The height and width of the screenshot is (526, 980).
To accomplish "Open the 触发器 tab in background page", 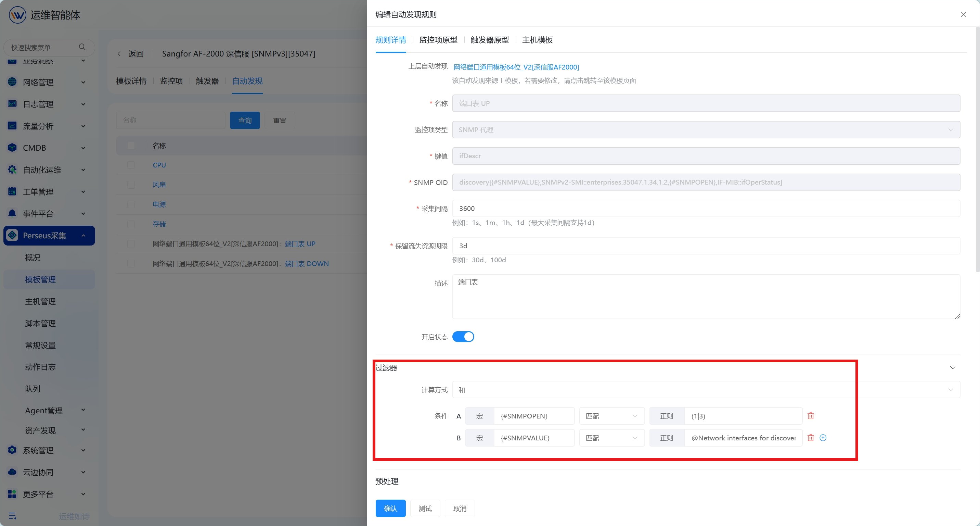I will pyautogui.click(x=207, y=81).
